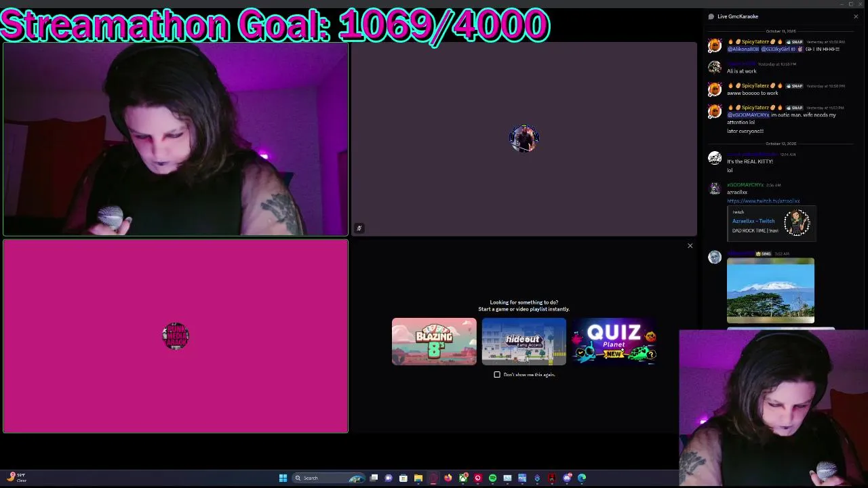Image resolution: width=868 pixels, height=488 pixels.
Task: Click the @Alikona808 mention
Action: pos(743,49)
